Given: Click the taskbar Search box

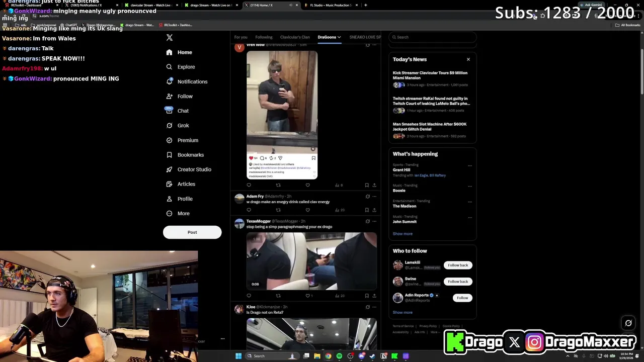Looking at the screenshot, I should [272, 356].
